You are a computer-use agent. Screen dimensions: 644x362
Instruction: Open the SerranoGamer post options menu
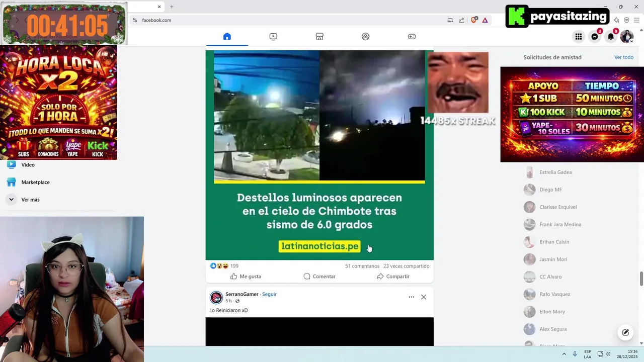tap(412, 297)
